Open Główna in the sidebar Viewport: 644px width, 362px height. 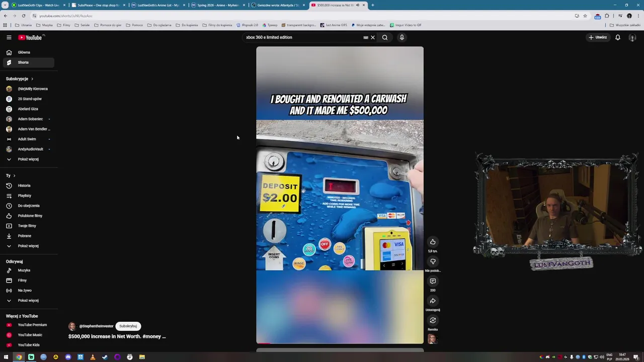point(29,52)
